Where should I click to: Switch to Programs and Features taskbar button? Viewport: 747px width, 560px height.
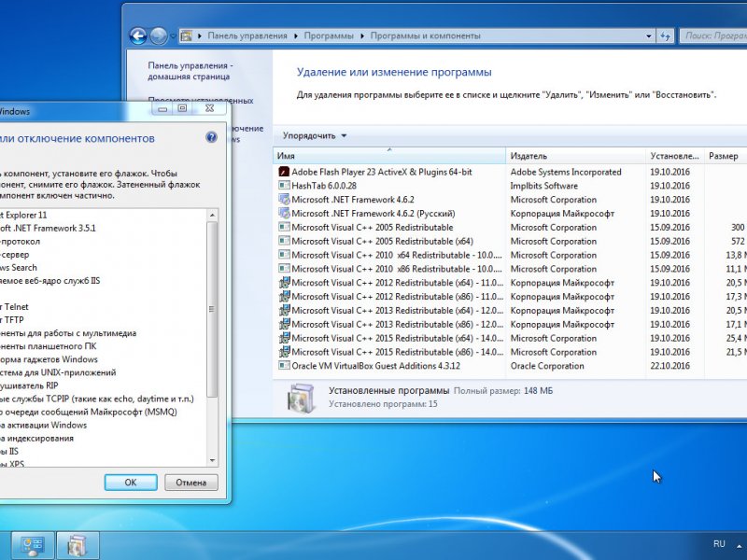[x=78, y=545]
